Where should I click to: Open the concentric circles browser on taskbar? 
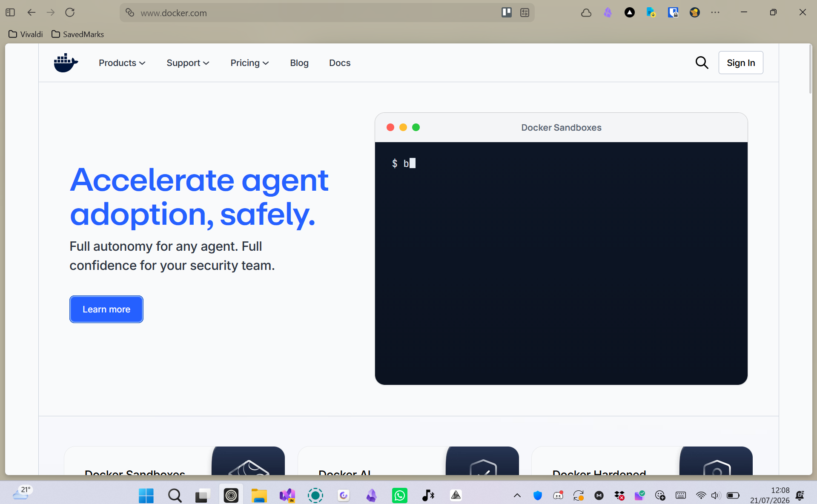click(x=231, y=495)
